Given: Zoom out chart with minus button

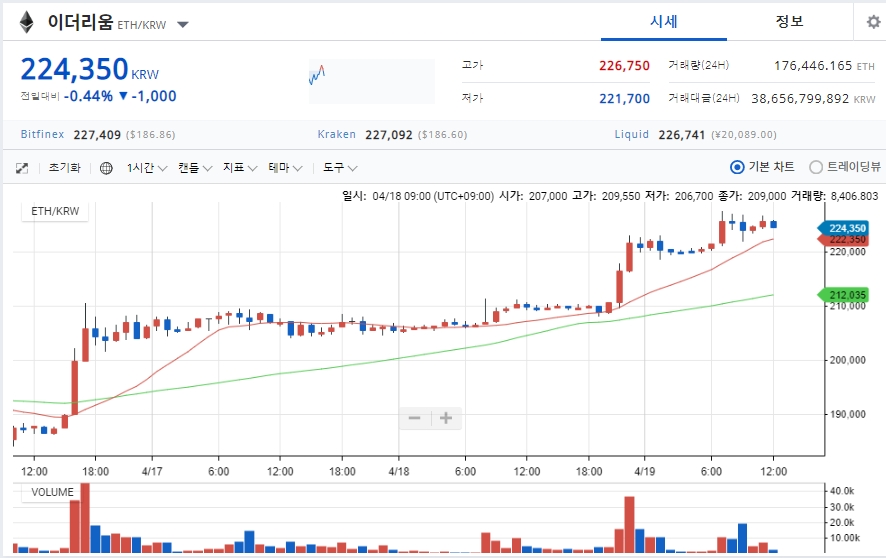Looking at the screenshot, I should (414, 418).
